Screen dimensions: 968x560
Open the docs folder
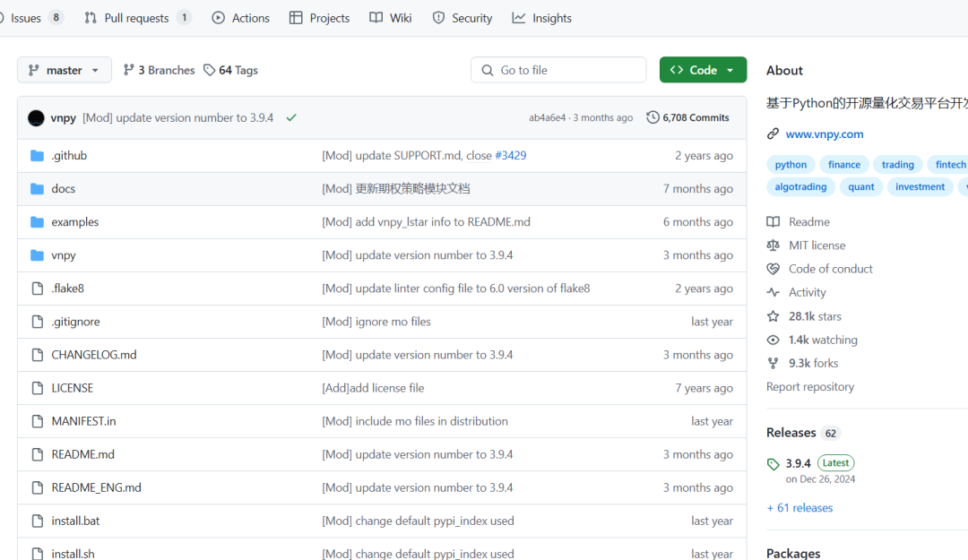[63, 189]
